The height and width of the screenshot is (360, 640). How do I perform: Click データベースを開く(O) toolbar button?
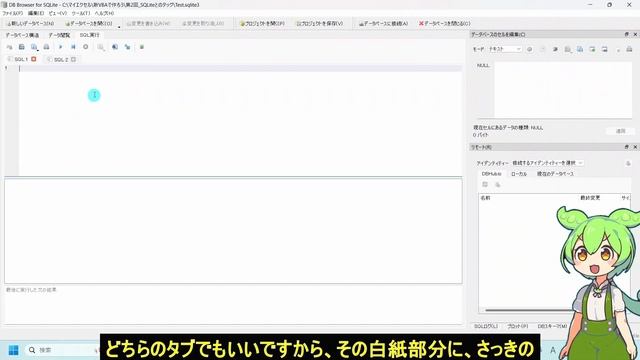coord(89,24)
